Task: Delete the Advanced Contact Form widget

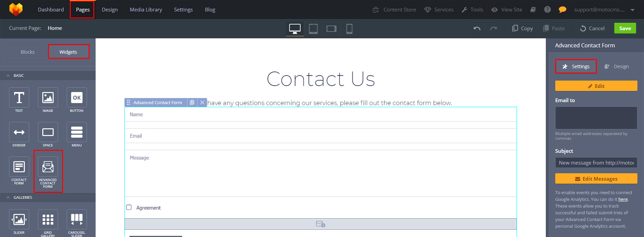Action: click(x=202, y=102)
